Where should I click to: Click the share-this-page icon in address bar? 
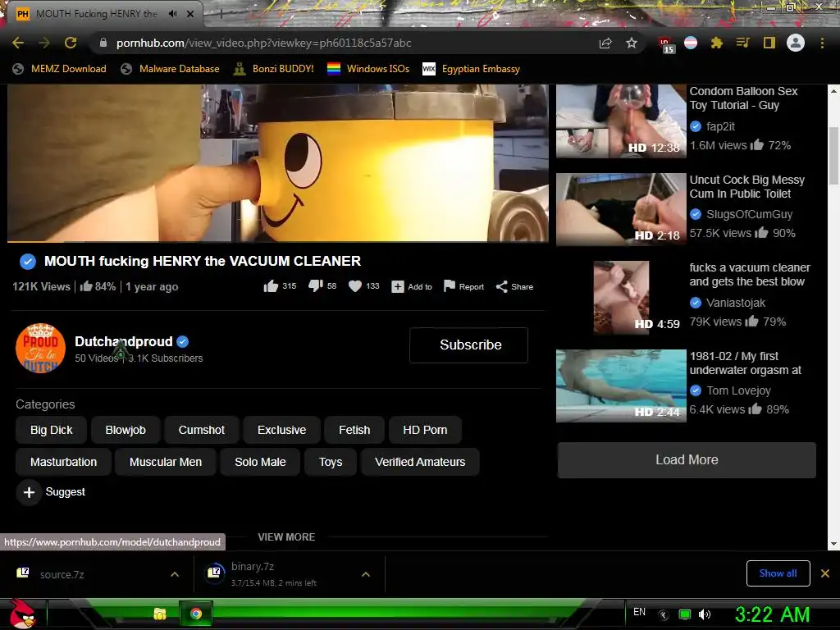(x=605, y=43)
